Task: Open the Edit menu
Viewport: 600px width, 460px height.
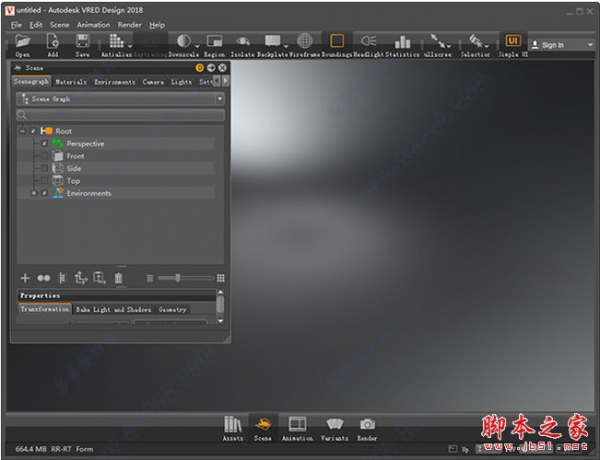Action: pos(36,25)
